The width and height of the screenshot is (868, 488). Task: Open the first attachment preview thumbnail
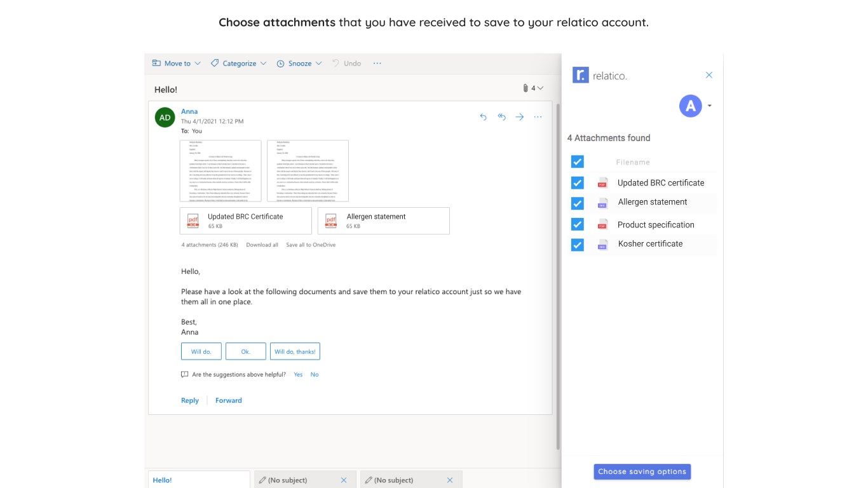pyautogui.click(x=220, y=170)
